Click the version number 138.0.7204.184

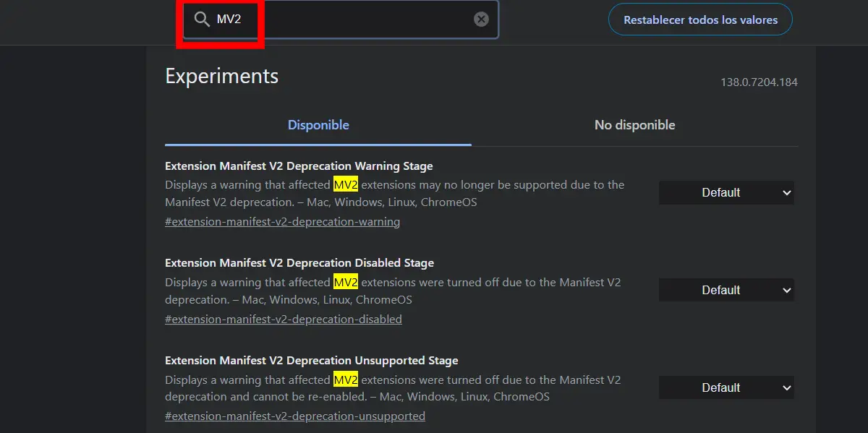[x=759, y=82]
